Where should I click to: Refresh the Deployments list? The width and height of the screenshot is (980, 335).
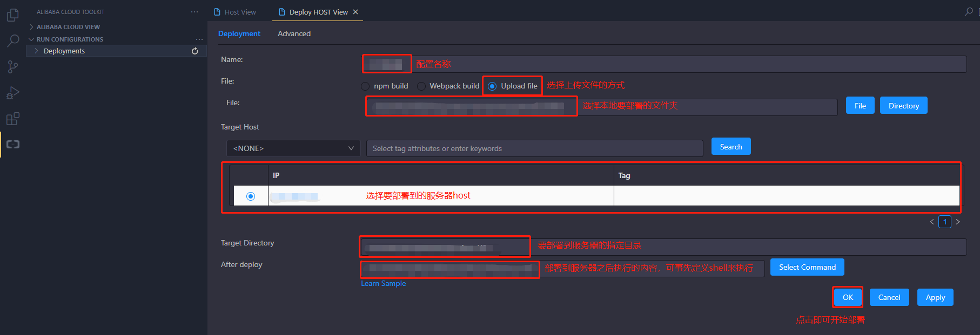point(195,51)
